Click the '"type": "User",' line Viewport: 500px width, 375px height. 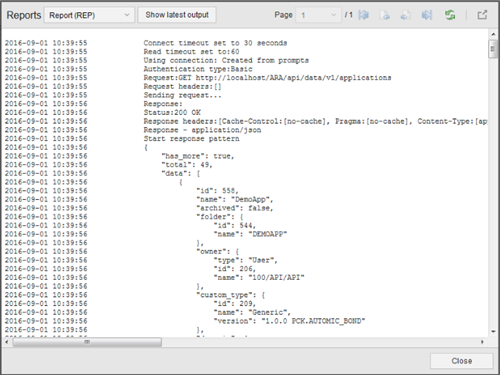pyautogui.click(x=246, y=260)
